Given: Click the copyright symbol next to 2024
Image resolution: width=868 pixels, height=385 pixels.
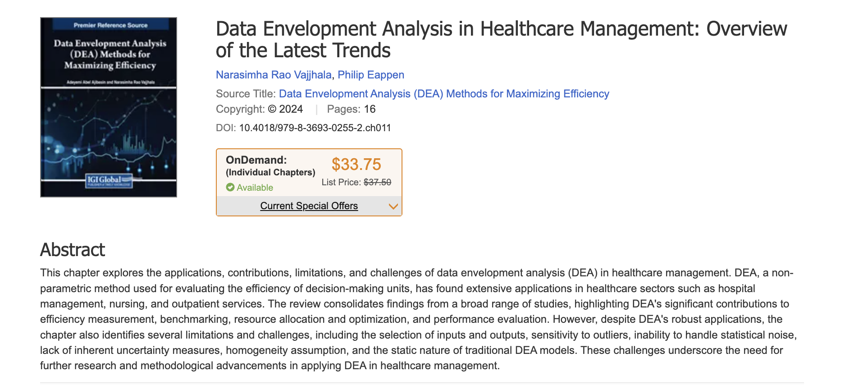Looking at the screenshot, I should [x=272, y=109].
